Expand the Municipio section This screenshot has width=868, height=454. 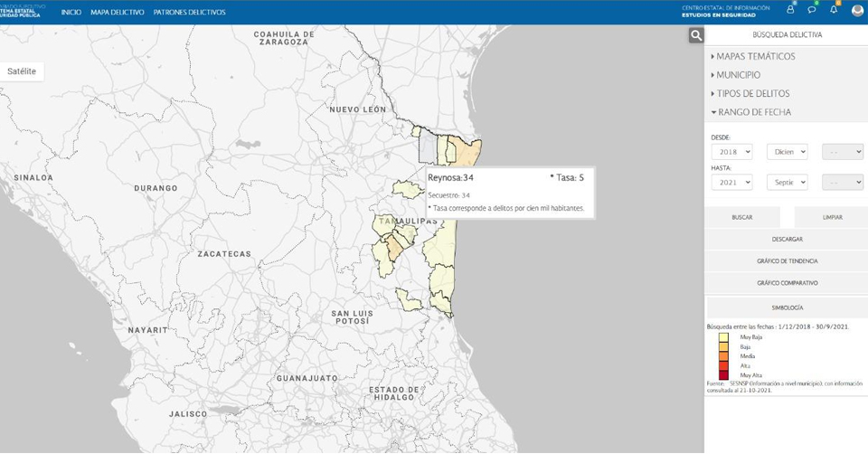coord(738,75)
